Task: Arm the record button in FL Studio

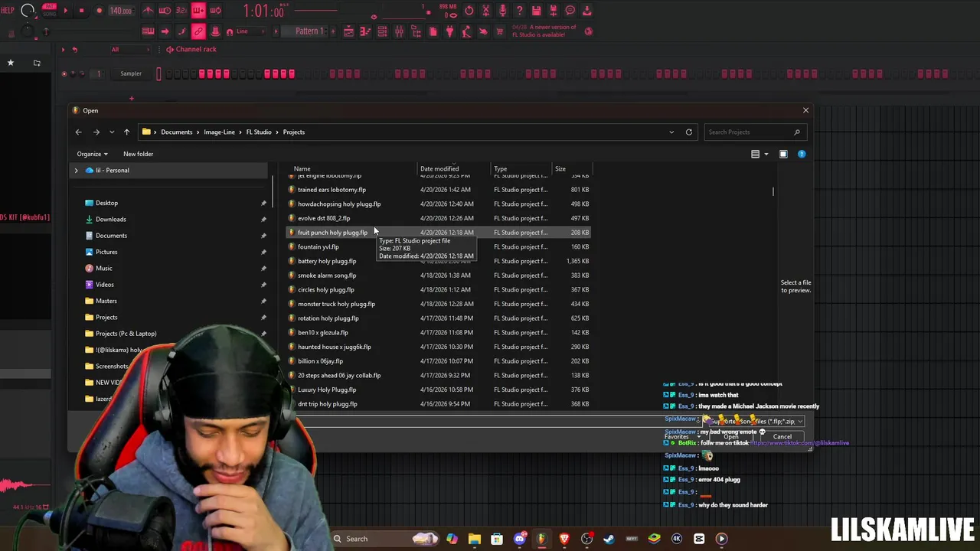Action: click(99, 11)
